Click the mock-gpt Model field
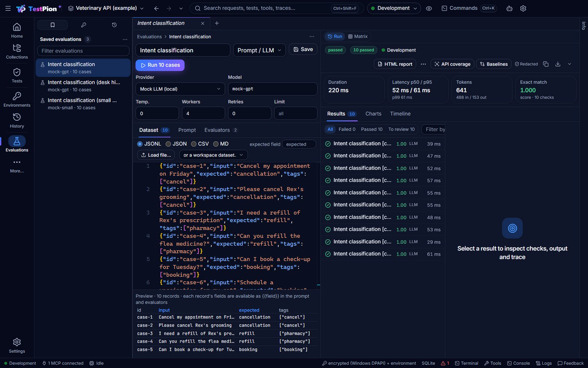588x368 pixels. click(272, 89)
